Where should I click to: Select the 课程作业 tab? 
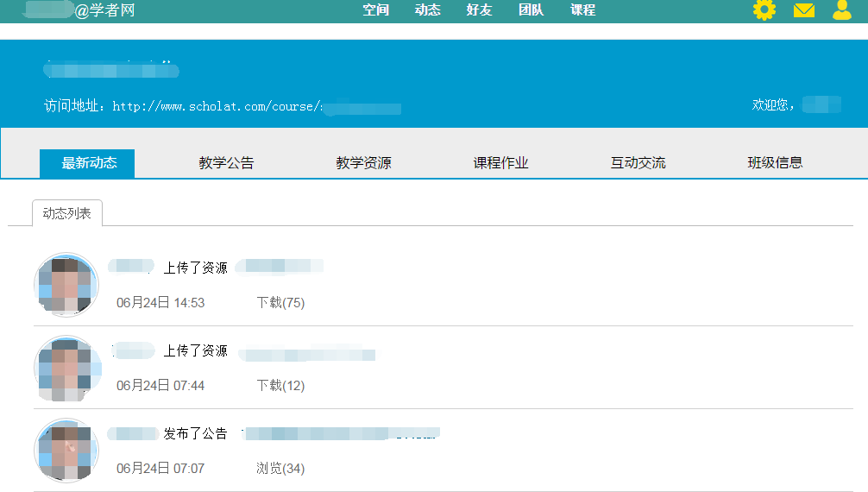500,162
